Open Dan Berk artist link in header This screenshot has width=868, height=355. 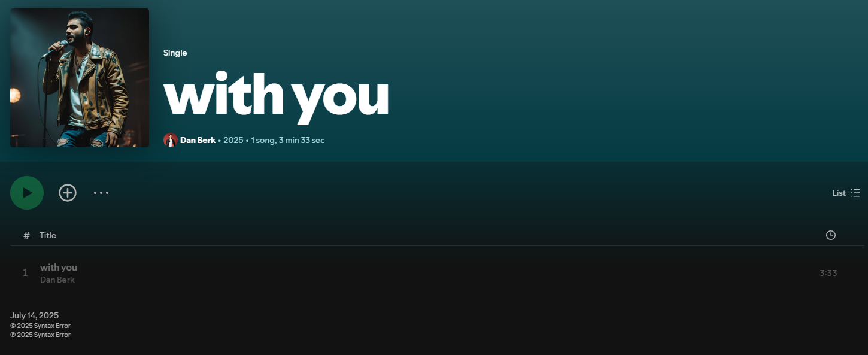[198, 140]
